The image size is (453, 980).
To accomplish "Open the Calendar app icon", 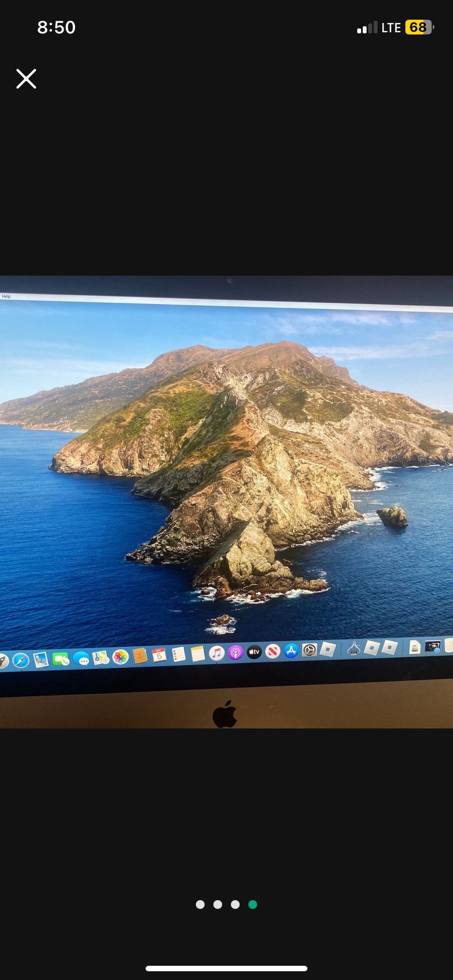I will [159, 655].
